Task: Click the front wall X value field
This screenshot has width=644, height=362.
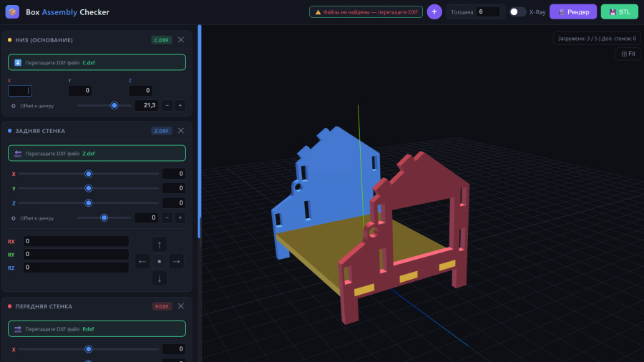Action: [174, 349]
